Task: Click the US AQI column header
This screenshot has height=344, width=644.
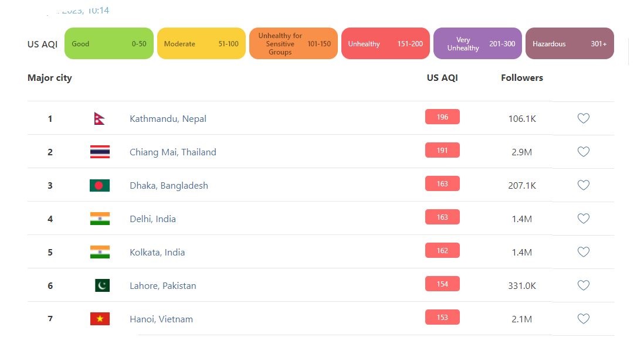Action: coord(442,77)
